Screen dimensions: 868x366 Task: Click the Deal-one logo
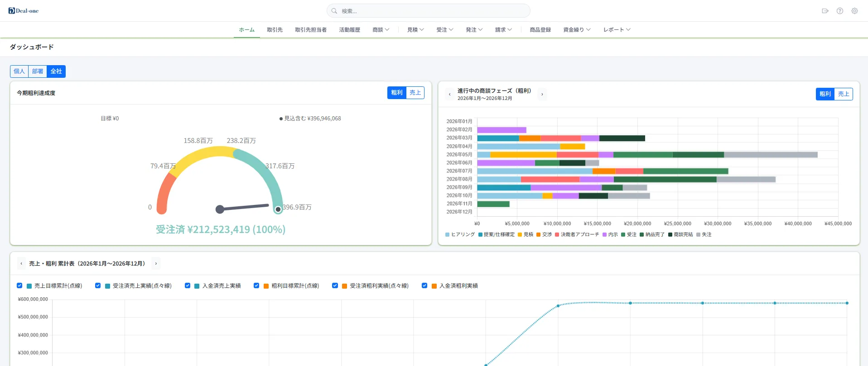pos(24,11)
